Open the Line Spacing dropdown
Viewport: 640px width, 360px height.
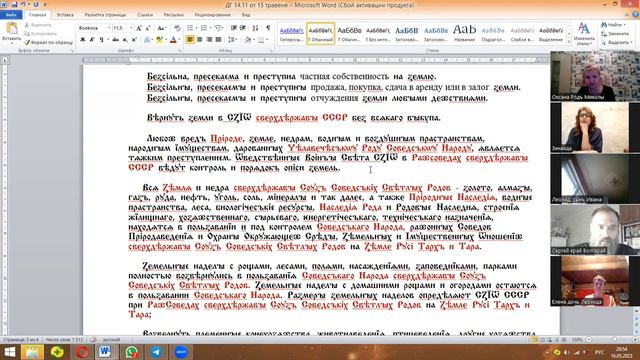pyautogui.click(x=233, y=40)
